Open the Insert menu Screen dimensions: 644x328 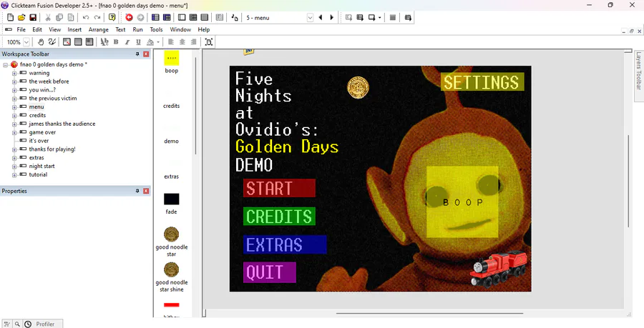point(74,29)
